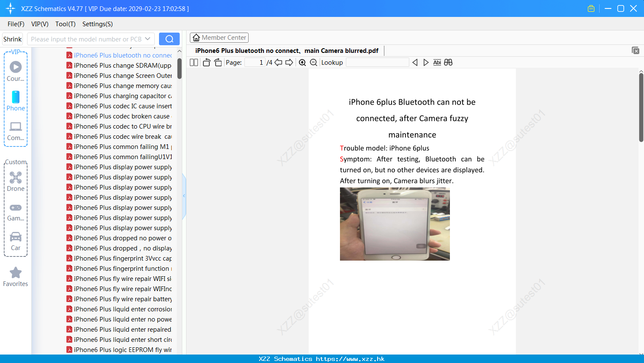
Task: Rotate the PDF page clockwise
Action: coord(218,62)
